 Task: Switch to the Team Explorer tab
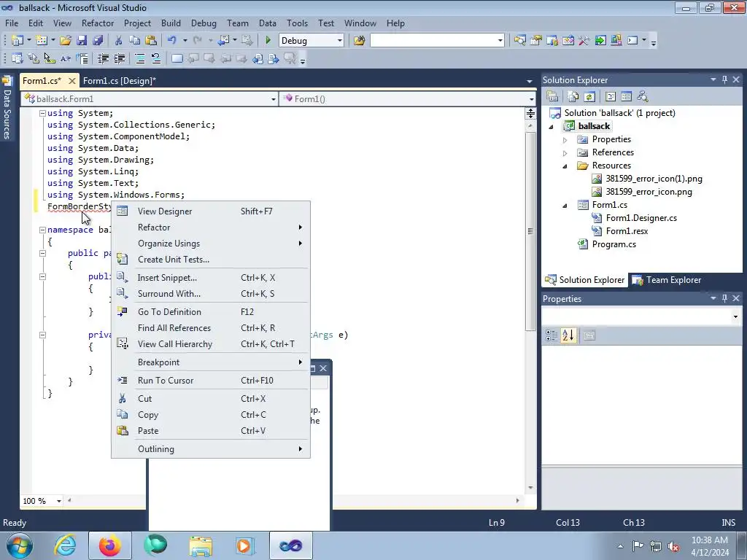(x=667, y=280)
